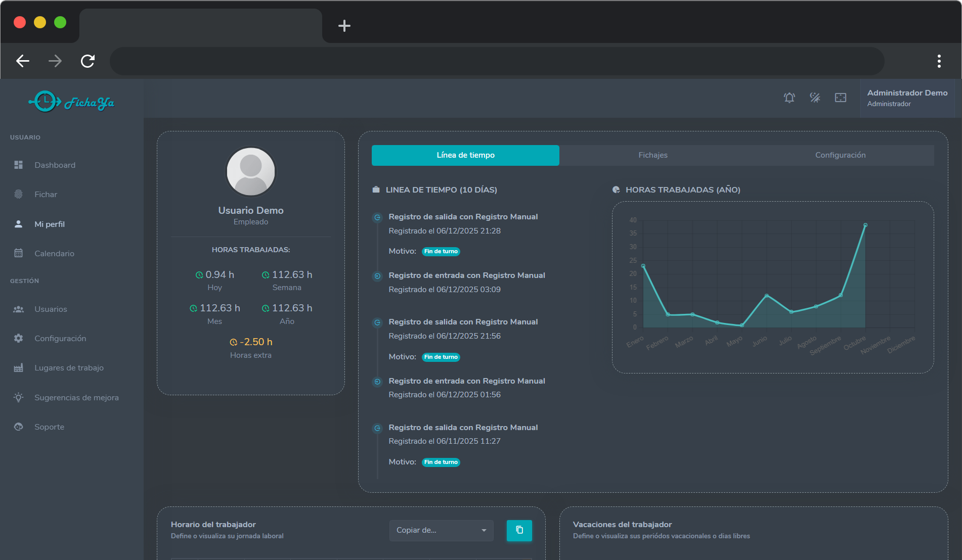The height and width of the screenshot is (560, 962).
Task: Toggle dark mode with the moon icon
Action: (815, 98)
